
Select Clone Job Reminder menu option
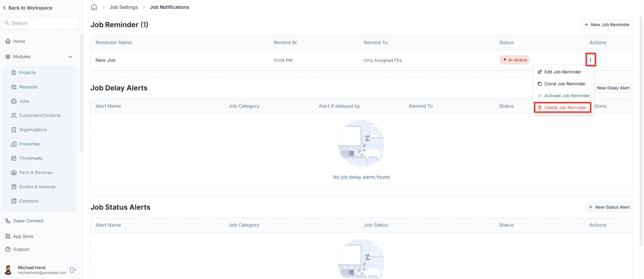563,84
